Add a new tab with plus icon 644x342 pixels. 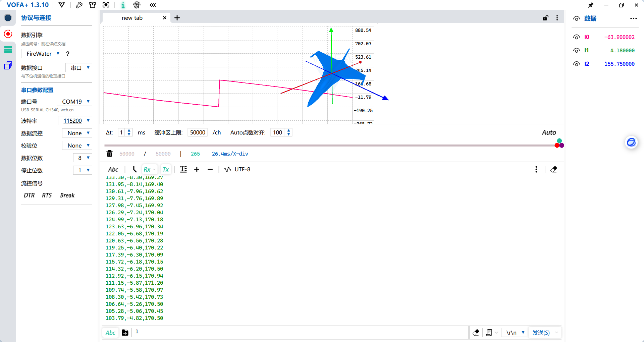(177, 18)
